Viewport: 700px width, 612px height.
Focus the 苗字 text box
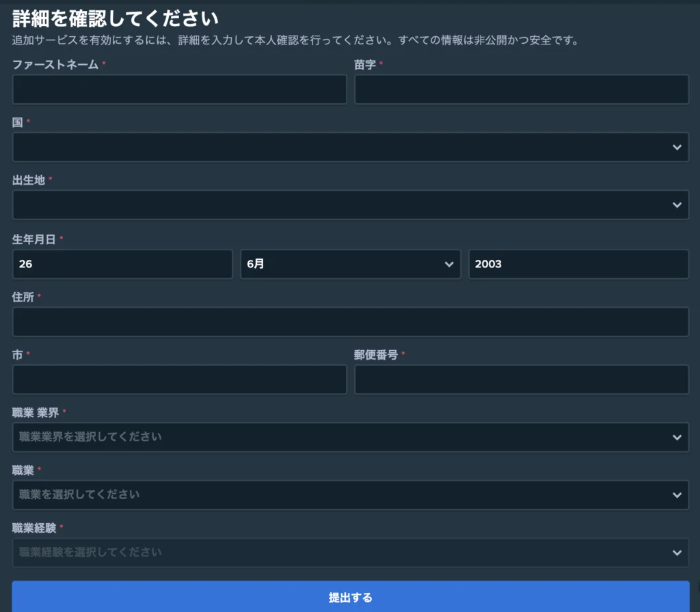521,90
